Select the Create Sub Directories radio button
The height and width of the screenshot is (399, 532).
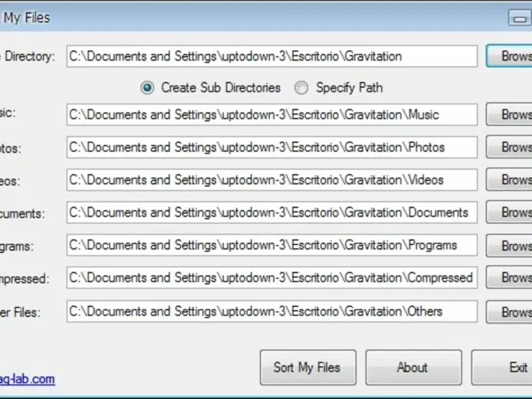(x=148, y=88)
